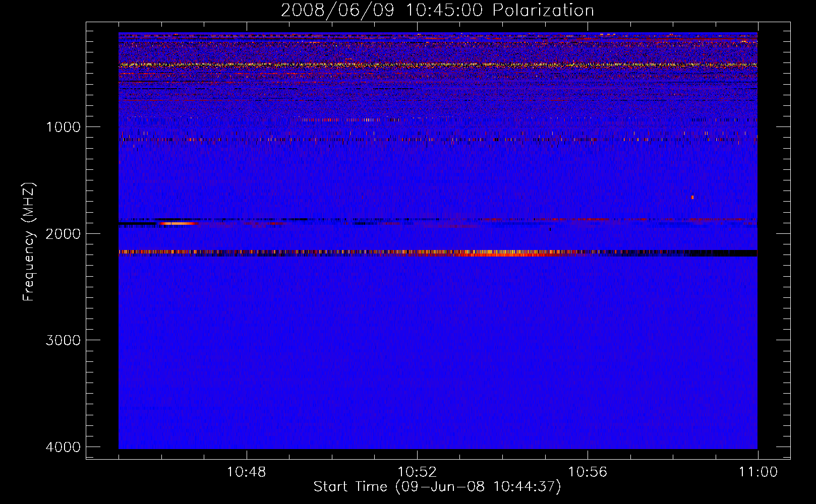The width and height of the screenshot is (816, 504).
Task: Click the 10:52 time tick label
Action: tap(417, 472)
